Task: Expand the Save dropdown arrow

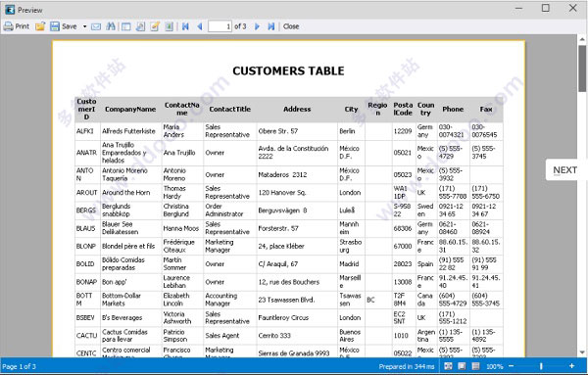Action: [84, 26]
